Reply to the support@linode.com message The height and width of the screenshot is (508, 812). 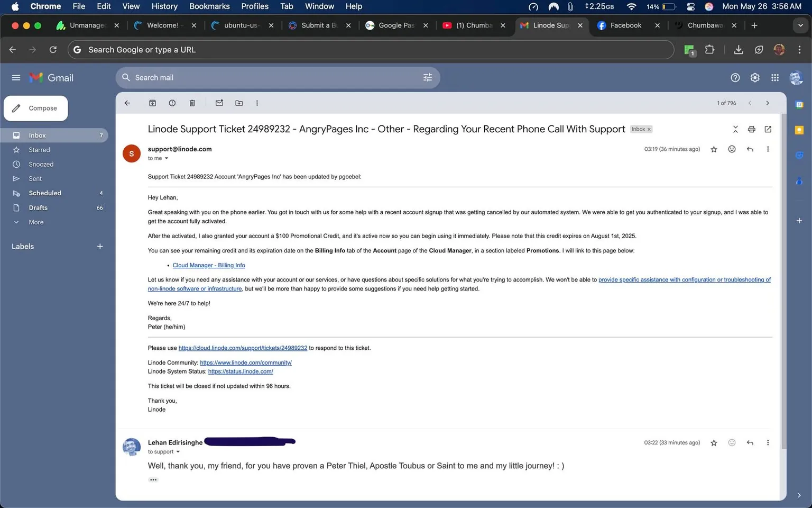pos(750,149)
